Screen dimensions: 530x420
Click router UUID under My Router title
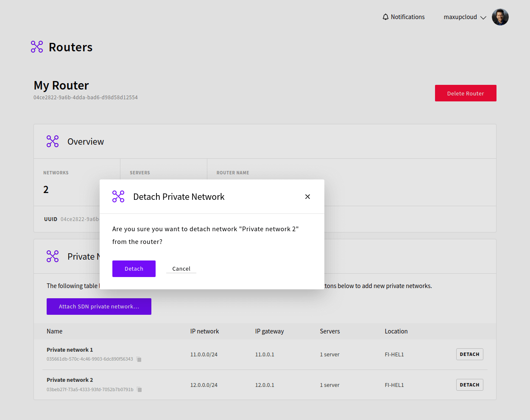tap(86, 97)
